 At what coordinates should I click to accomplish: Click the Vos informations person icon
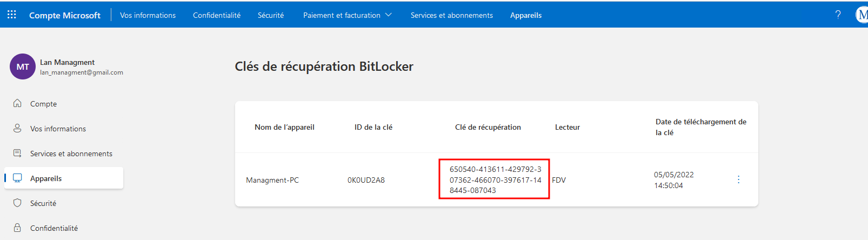coord(17,128)
